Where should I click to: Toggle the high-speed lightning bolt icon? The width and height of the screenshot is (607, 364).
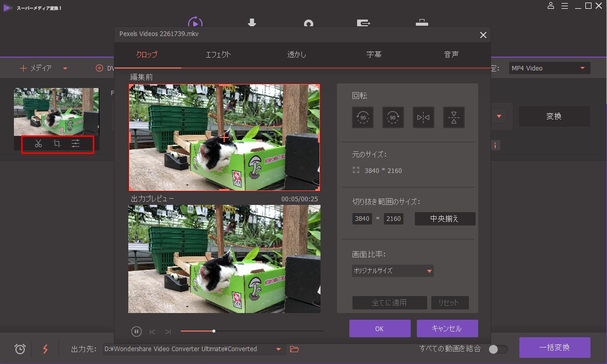[x=45, y=349]
